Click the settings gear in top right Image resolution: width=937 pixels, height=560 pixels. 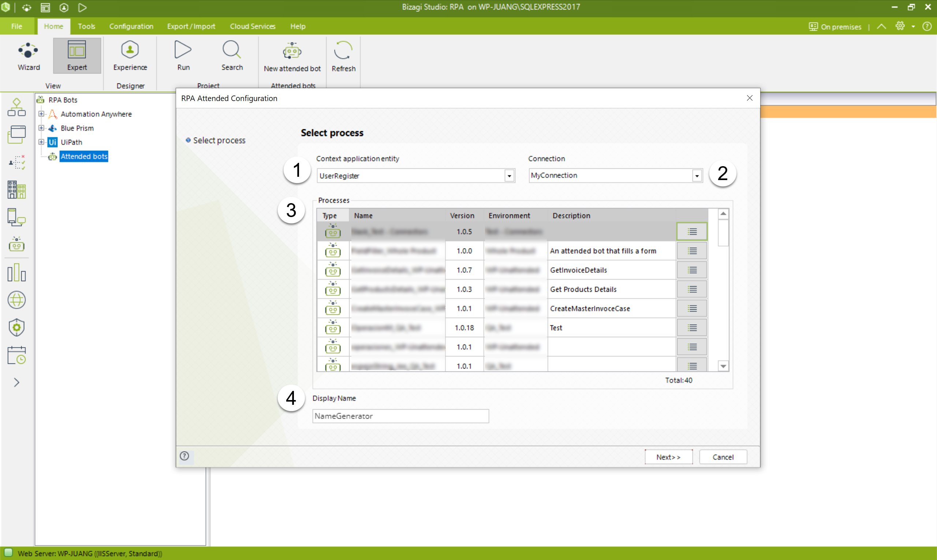point(900,26)
